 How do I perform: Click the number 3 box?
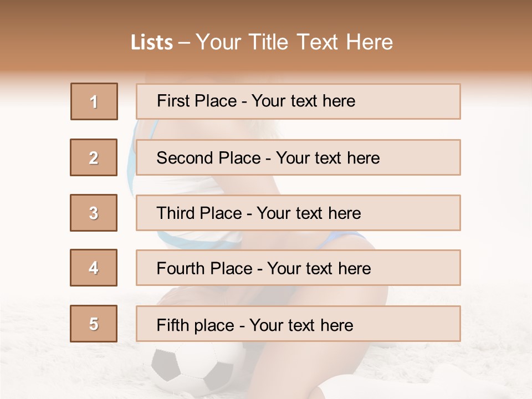[94, 213]
